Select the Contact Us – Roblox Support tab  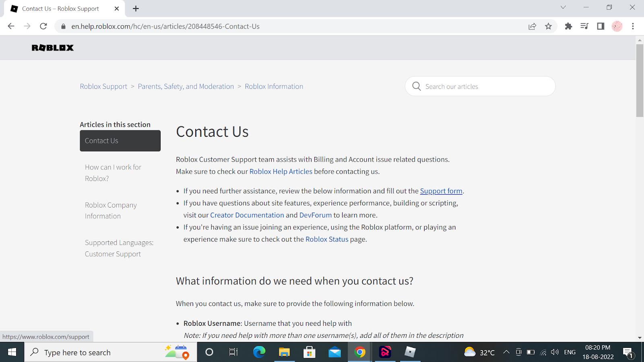(x=64, y=8)
